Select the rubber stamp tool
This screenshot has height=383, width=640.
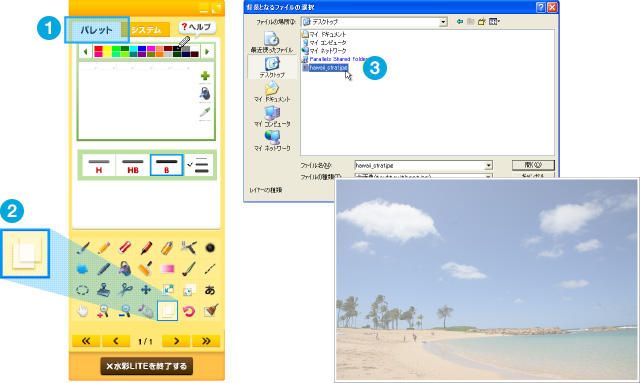tap(104, 290)
